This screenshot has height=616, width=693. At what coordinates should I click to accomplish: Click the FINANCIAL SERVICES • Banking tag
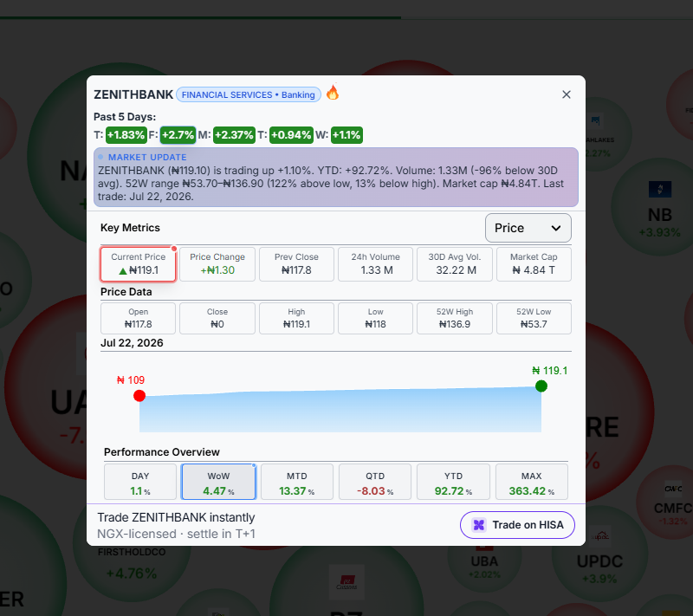pyautogui.click(x=249, y=94)
